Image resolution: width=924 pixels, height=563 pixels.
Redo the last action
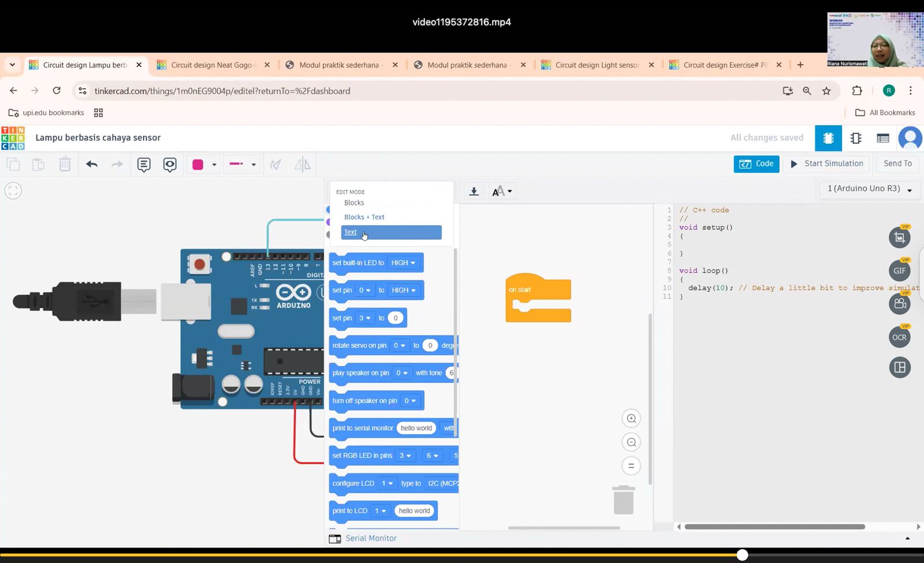pyautogui.click(x=117, y=165)
